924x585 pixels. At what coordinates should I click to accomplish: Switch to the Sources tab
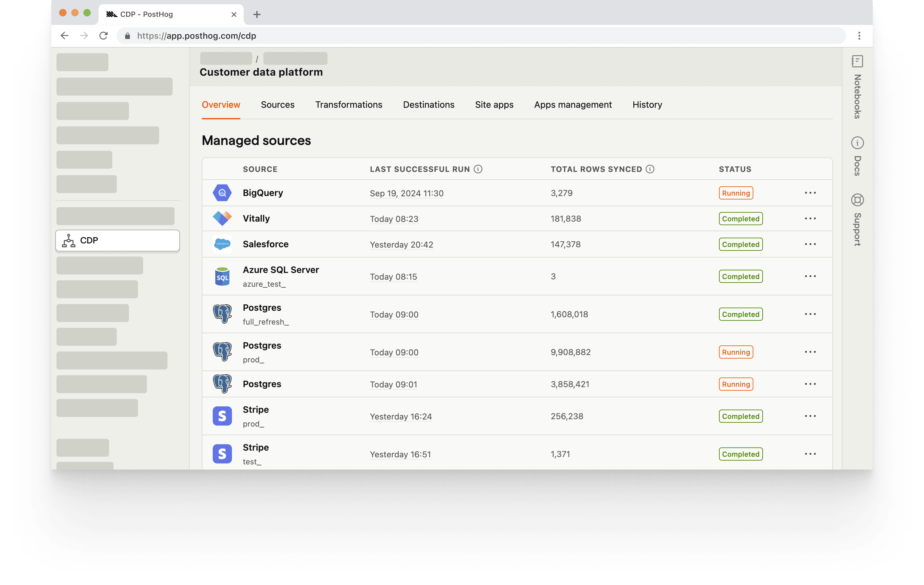click(x=278, y=105)
